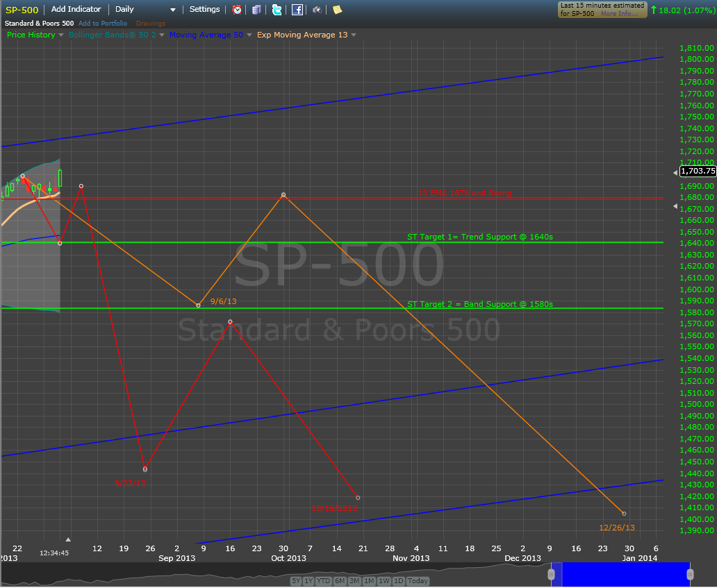717x588 pixels.
Task: Click the 12:34:45 time label
Action: point(54,553)
